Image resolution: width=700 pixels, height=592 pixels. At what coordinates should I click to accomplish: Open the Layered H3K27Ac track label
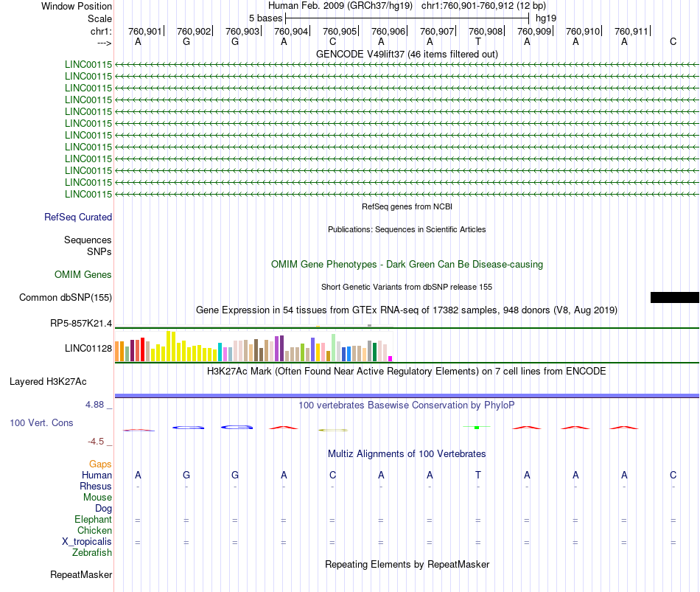point(48,382)
